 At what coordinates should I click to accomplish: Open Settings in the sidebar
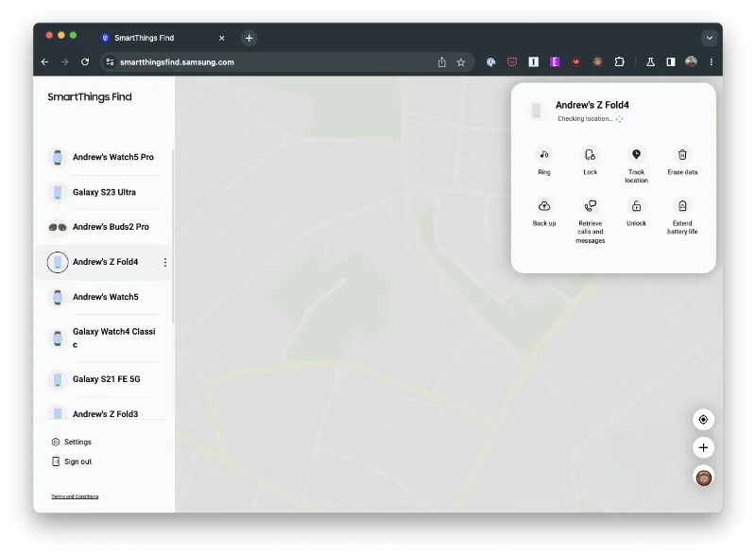click(x=77, y=442)
